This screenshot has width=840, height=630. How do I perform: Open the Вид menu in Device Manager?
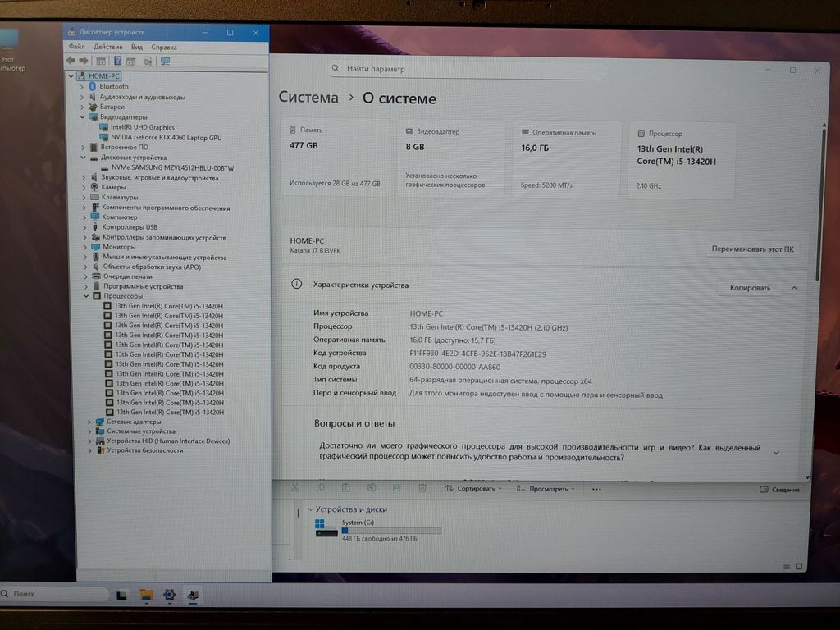(135, 48)
